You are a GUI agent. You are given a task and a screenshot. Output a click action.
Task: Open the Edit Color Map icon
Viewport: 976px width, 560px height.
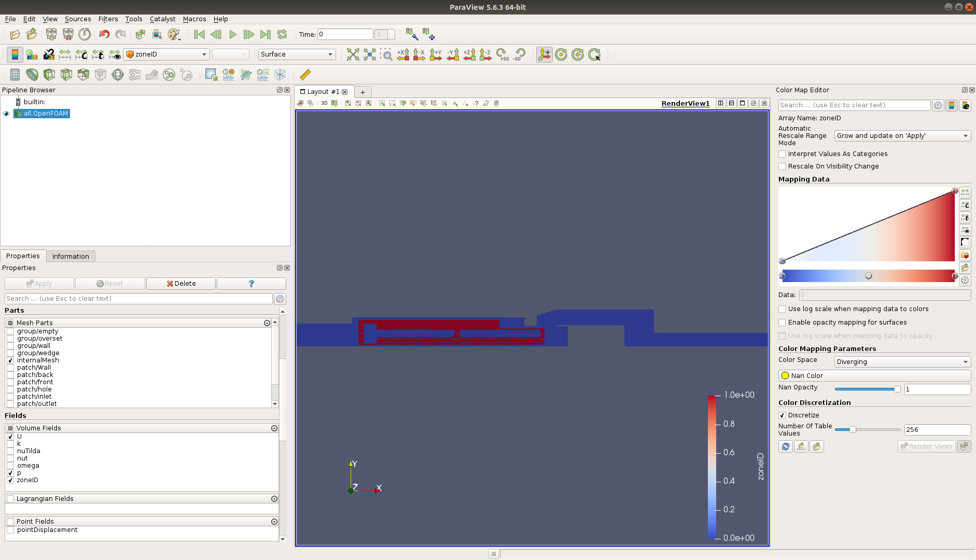[x=32, y=54]
